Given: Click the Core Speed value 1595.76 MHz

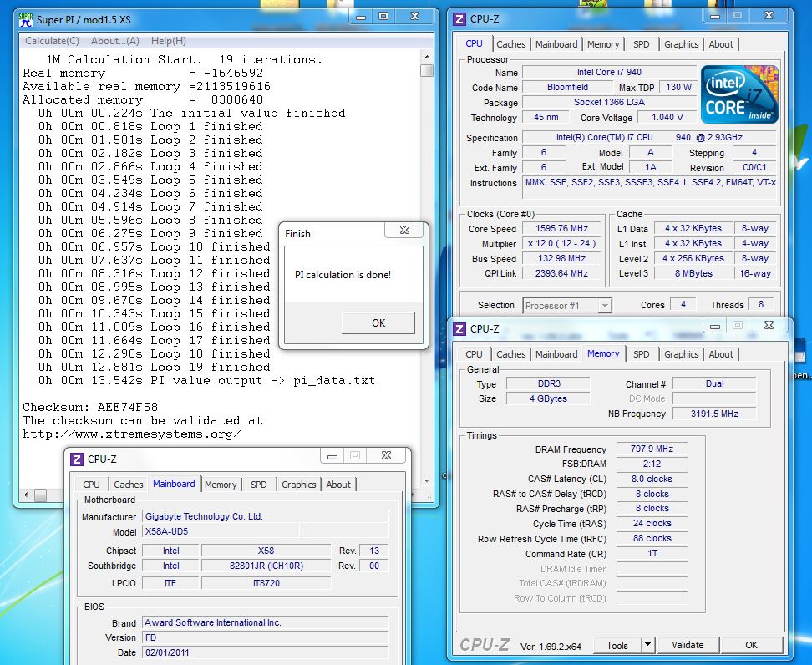Looking at the screenshot, I should (562, 228).
